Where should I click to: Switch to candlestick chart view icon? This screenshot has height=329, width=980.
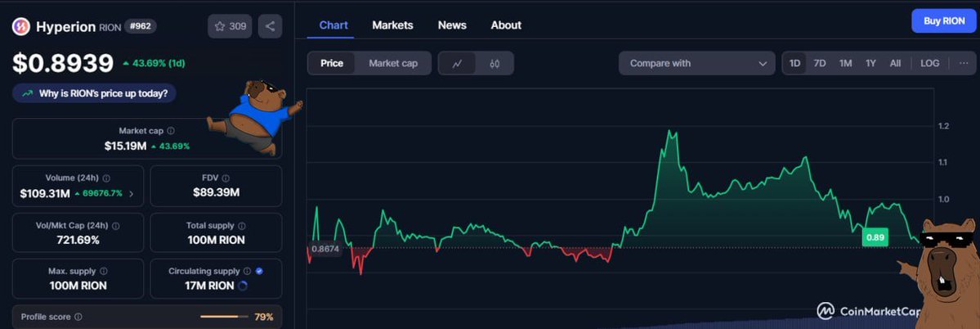[x=494, y=63]
